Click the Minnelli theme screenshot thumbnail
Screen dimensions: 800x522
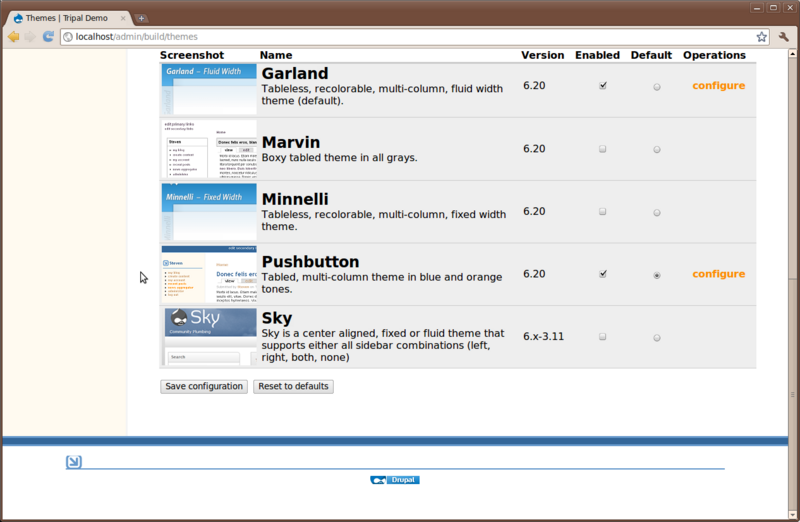tap(209, 212)
